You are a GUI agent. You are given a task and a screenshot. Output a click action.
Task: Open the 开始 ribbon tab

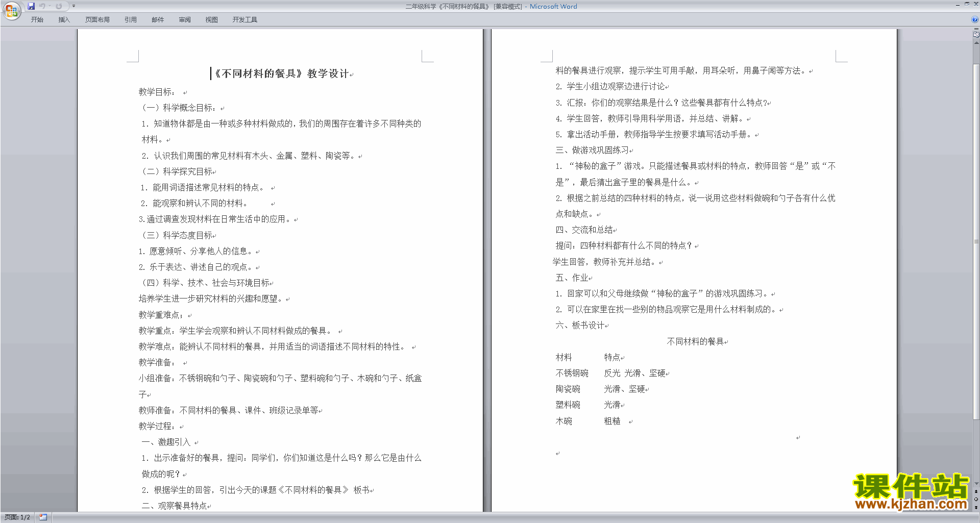pos(37,19)
